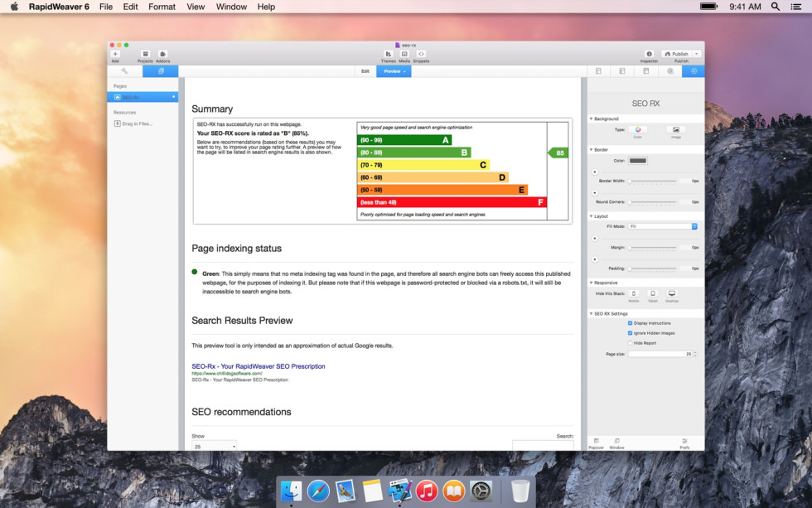812x508 pixels.
Task: Click the Add page toolbar icon
Action: [115, 55]
